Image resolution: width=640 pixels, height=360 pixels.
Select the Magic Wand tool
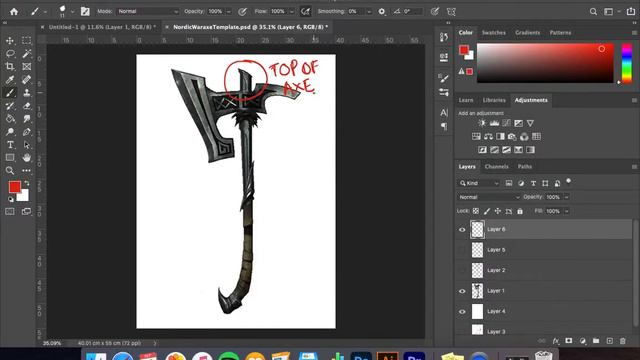27,53
